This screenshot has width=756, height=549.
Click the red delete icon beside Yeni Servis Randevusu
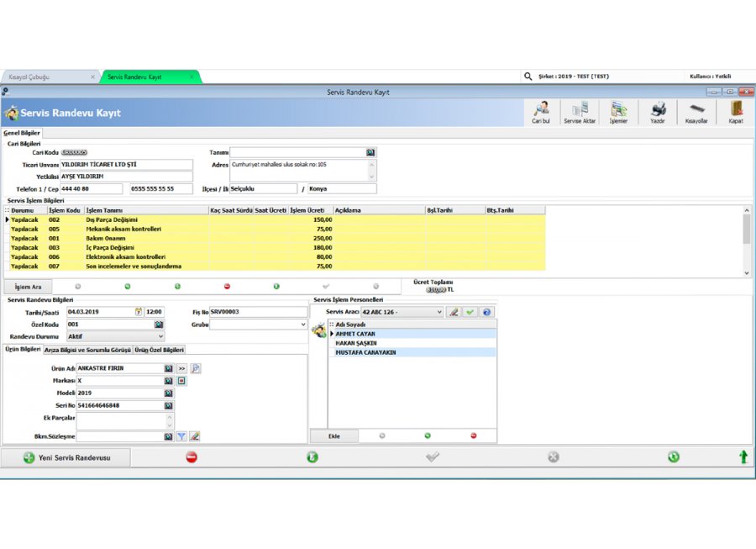point(192,457)
